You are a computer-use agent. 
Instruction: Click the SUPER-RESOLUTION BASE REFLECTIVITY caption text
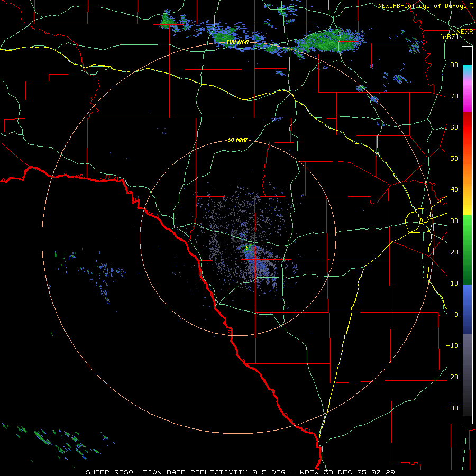coord(167,472)
